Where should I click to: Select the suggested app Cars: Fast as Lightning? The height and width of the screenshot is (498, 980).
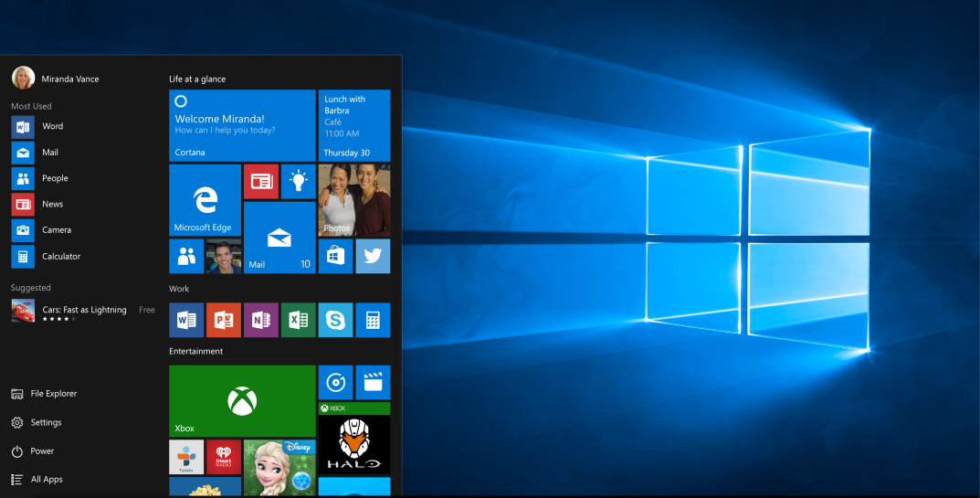point(83,311)
